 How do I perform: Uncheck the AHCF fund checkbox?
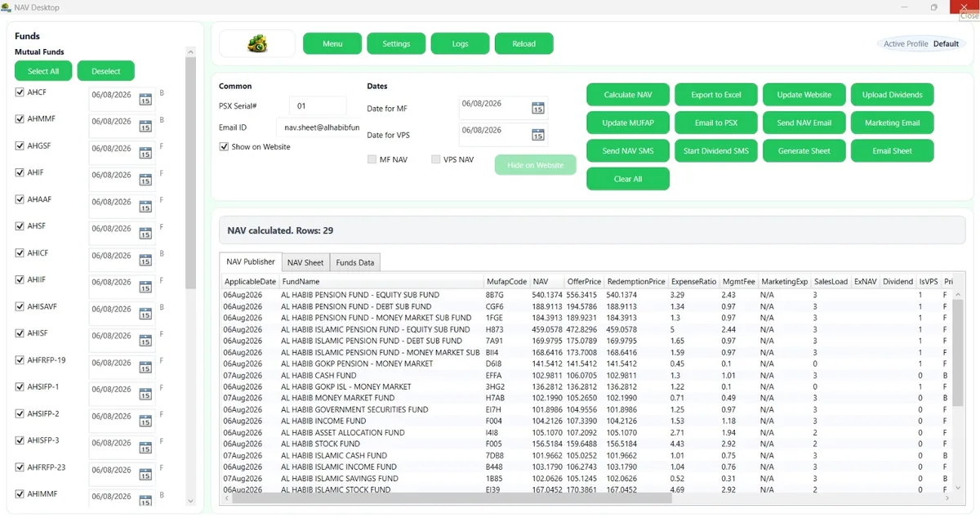pyautogui.click(x=20, y=92)
